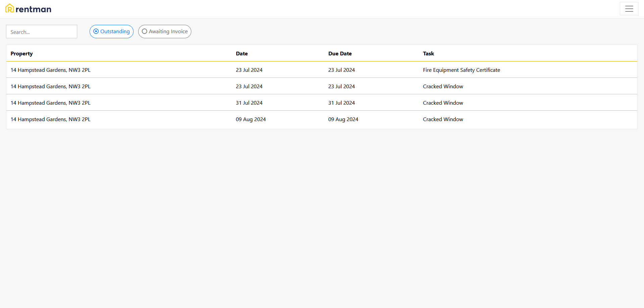The height and width of the screenshot is (308, 644).
Task: Click the rentman wordmark text
Action: click(33, 9)
